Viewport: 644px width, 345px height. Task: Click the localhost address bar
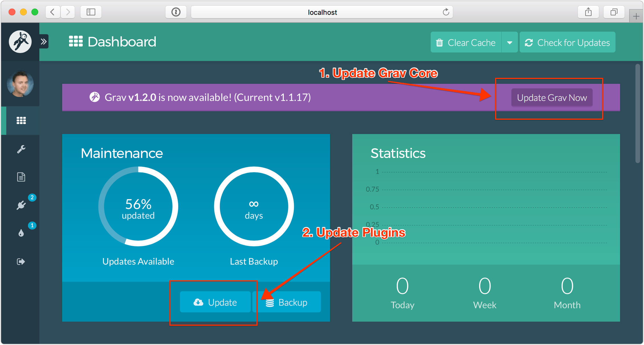tap(322, 12)
